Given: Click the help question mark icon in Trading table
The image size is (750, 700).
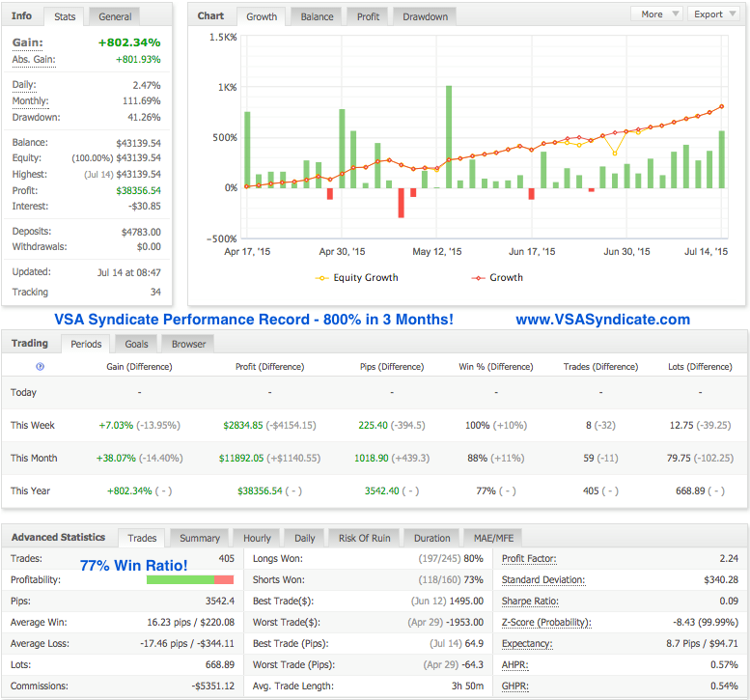Looking at the screenshot, I should click(40, 367).
